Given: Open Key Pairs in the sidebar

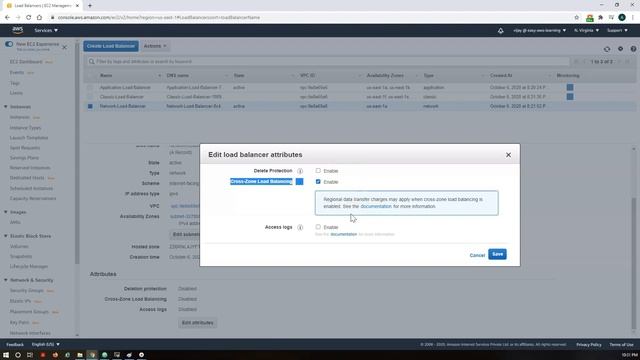Looking at the screenshot, I should click(x=19, y=322).
